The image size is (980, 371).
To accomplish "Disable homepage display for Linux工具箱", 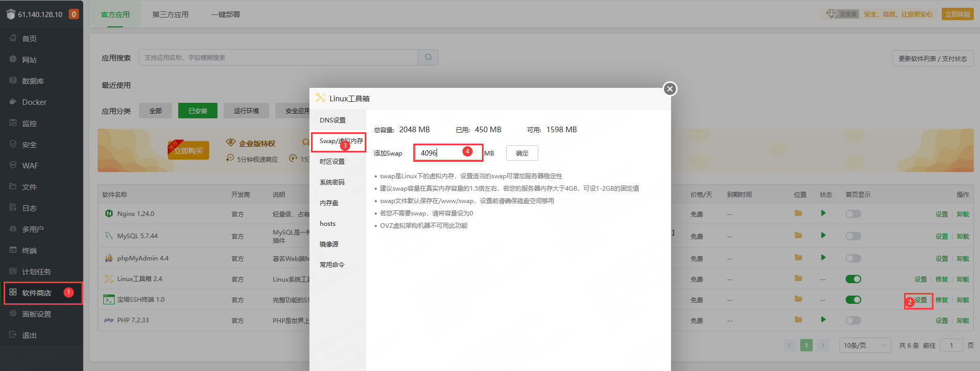I will [853, 279].
